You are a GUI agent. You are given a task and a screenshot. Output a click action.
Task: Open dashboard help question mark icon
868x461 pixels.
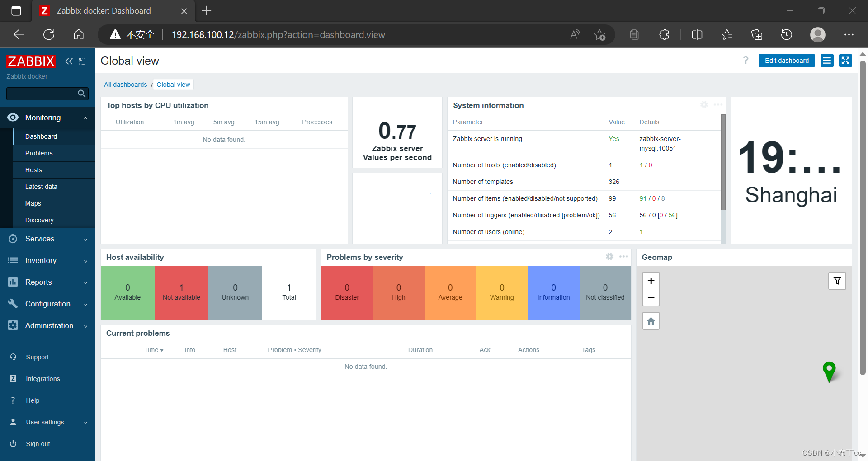(745, 61)
